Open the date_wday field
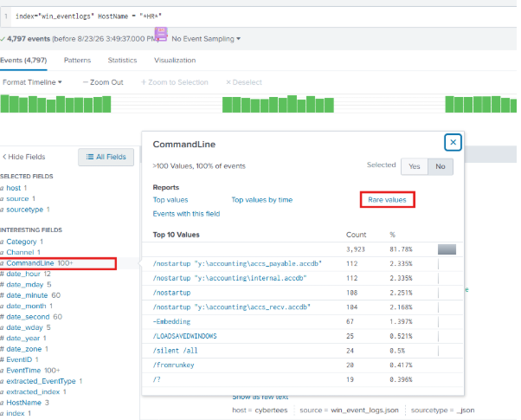Image resolution: width=521 pixels, height=420 pixels. click(24, 327)
